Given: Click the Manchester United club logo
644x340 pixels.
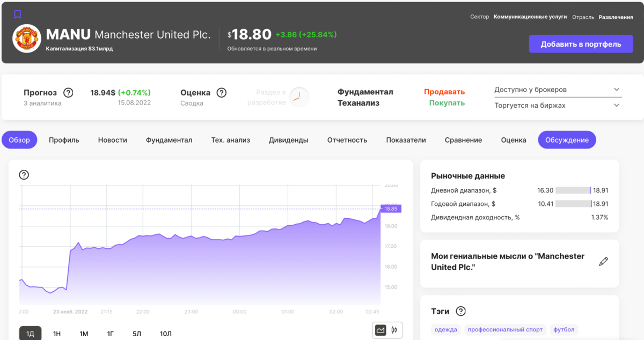Looking at the screenshot, I should [x=27, y=38].
